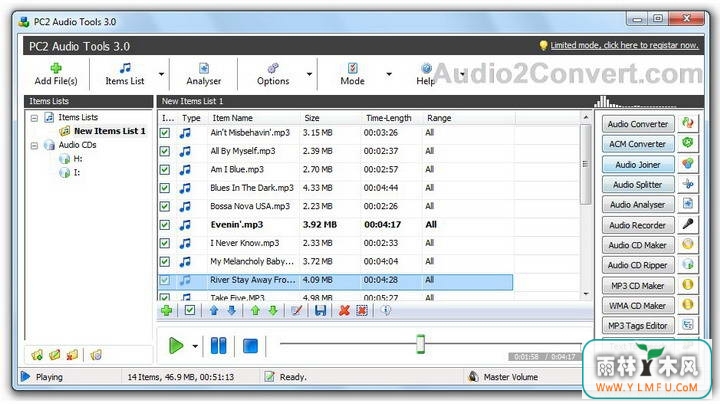Click the Audio Analyser side icon

tap(687, 204)
